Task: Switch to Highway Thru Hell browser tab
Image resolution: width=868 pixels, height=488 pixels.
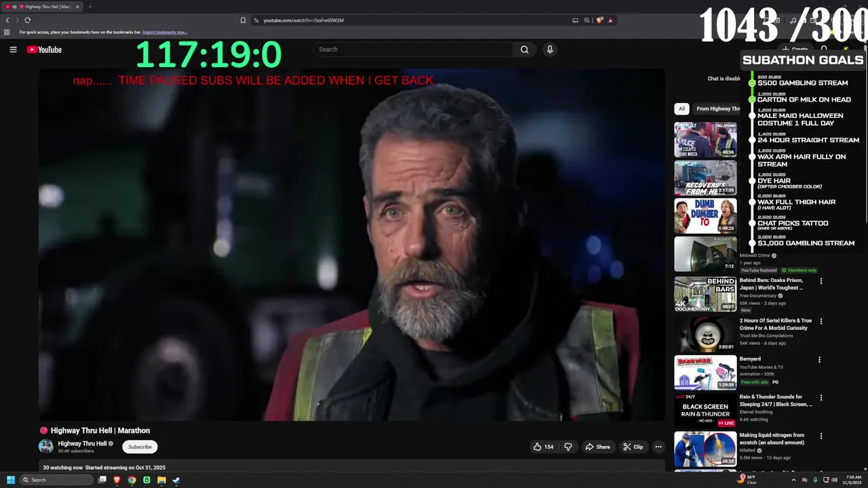Action: pyautogui.click(x=42, y=7)
